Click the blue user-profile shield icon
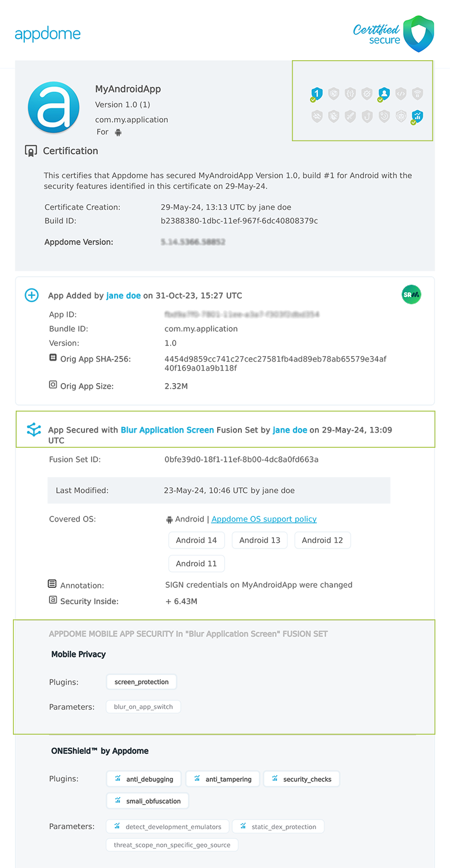 tap(384, 93)
